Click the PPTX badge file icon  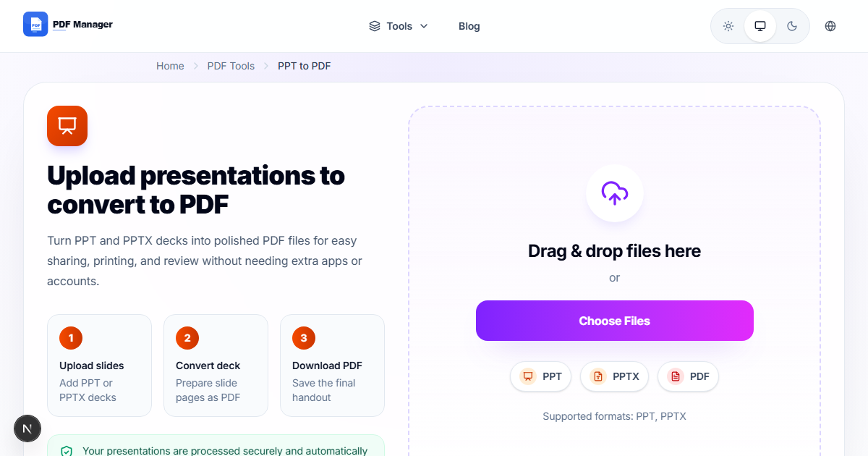[x=597, y=376]
